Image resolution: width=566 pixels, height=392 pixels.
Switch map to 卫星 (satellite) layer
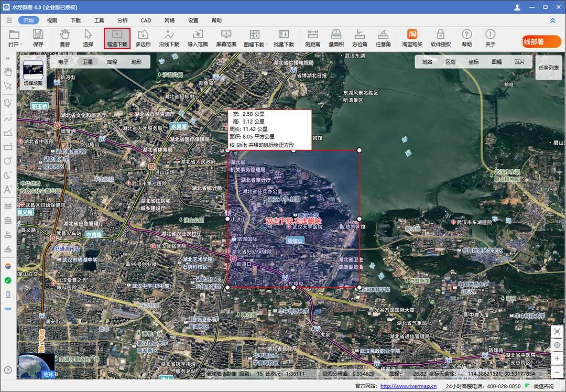coord(88,62)
